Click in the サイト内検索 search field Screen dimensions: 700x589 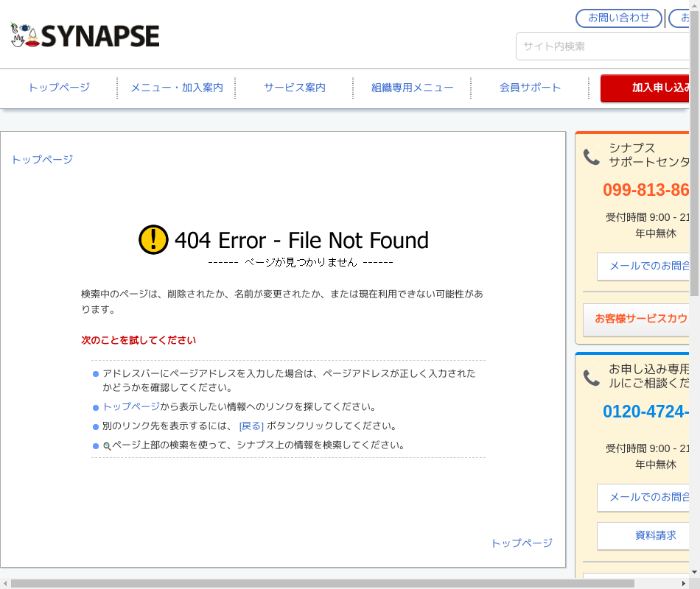604,46
